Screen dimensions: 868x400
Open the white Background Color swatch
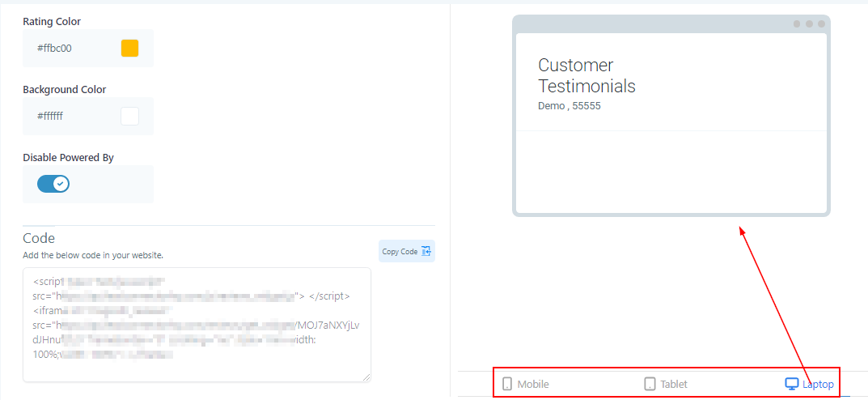point(129,116)
